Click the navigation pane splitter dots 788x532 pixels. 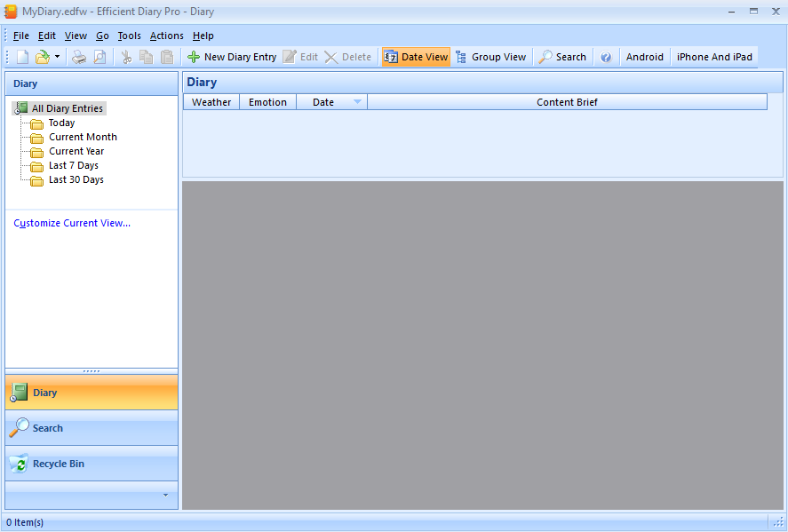[x=92, y=371]
